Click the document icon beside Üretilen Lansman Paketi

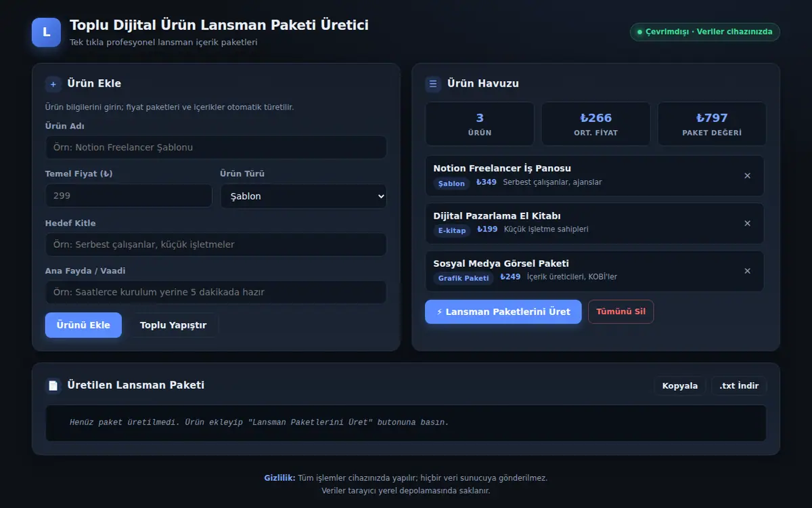click(53, 385)
